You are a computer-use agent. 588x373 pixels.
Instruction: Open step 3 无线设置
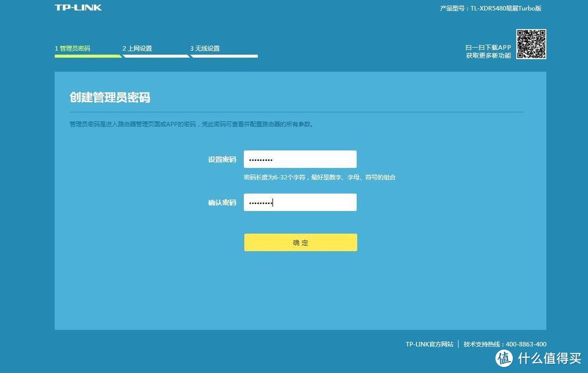tap(205, 48)
